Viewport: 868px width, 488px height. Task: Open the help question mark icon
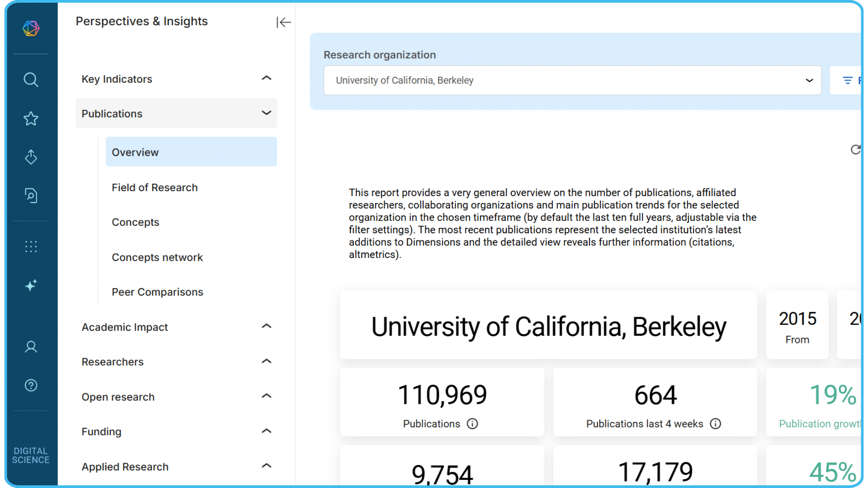pos(31,385)
